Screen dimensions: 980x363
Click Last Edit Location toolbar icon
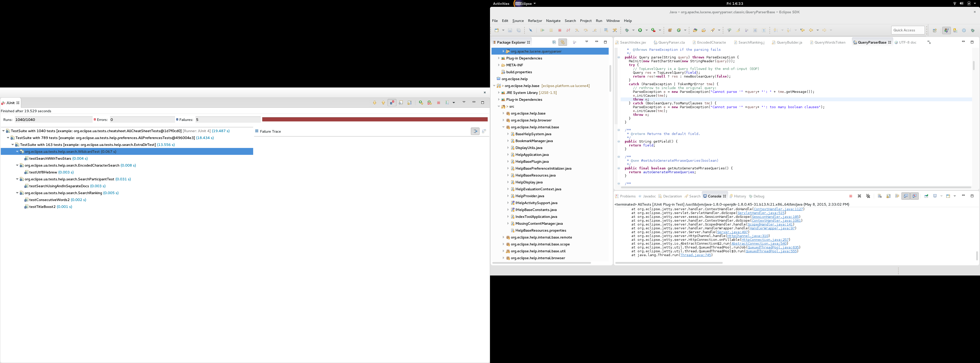[802, 30]
